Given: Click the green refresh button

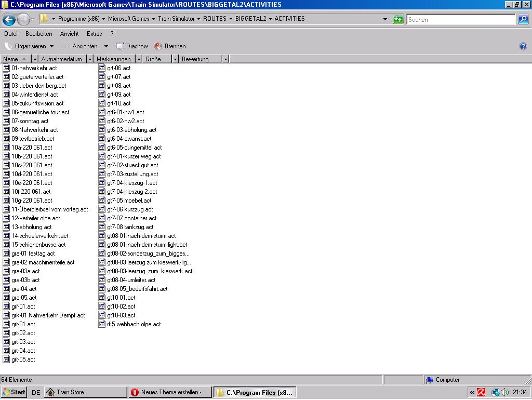Looking at the screenshot, I should [x=398, y=19].
